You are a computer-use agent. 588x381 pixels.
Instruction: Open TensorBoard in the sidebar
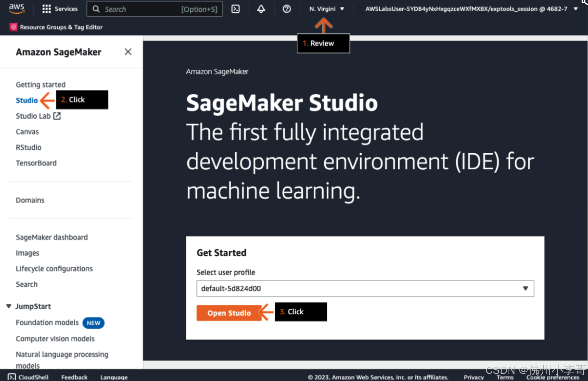[36, 163]
